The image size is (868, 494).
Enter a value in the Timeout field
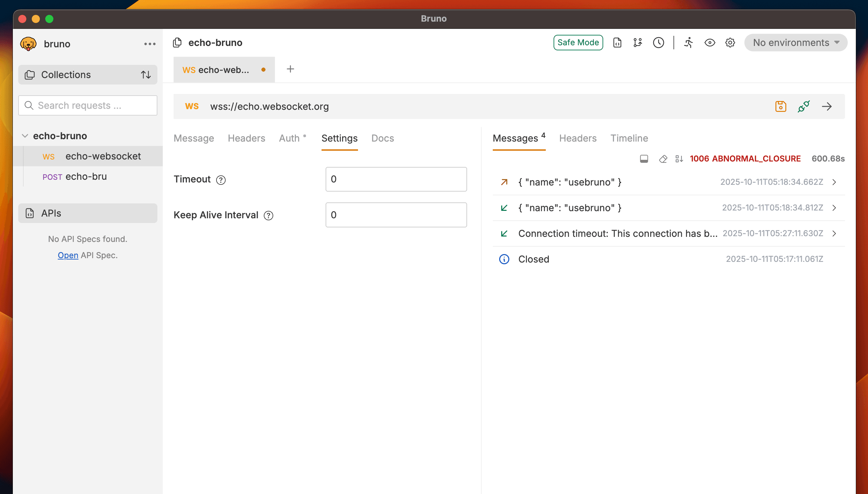(396, 179)
